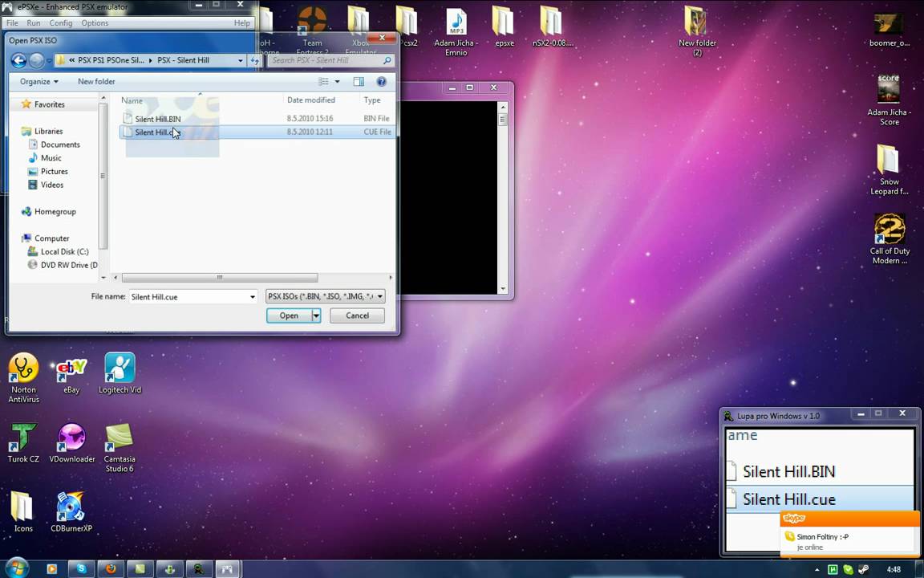
Task: Select Documents library in navigation pane
Action: [60, 144]
